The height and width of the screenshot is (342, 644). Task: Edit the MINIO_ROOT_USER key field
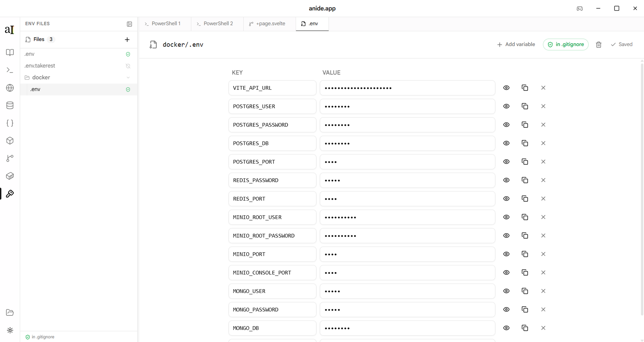click(x=272, y=217)
